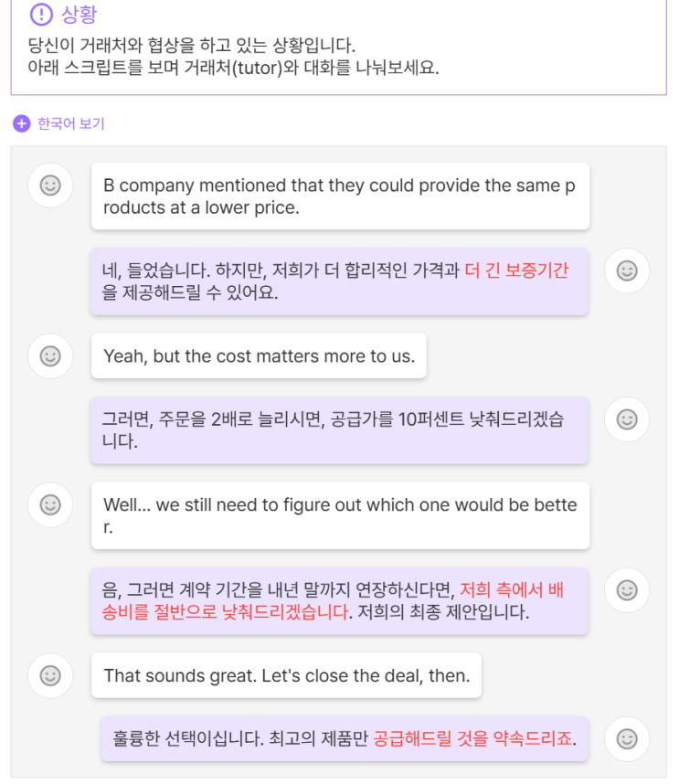
Task: Click the user avatar beside '공급가를 10퍼센트' reply
Action: (627, 419)
